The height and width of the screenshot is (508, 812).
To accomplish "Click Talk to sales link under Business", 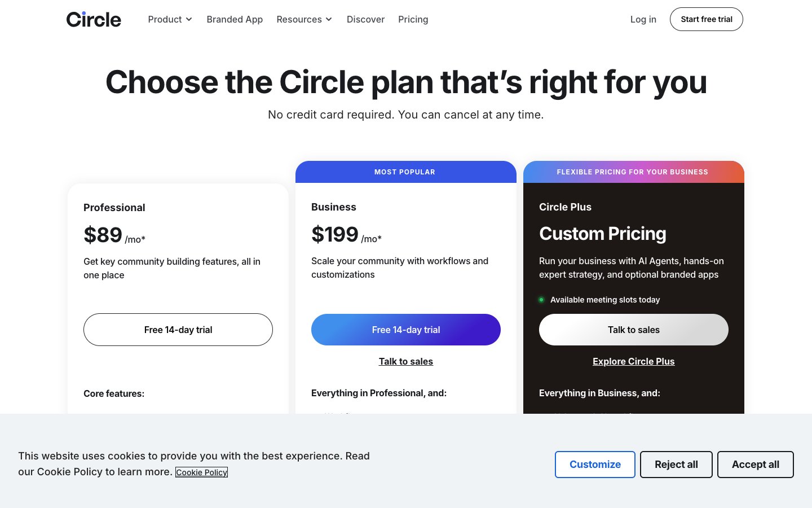I will click(406, 361).
